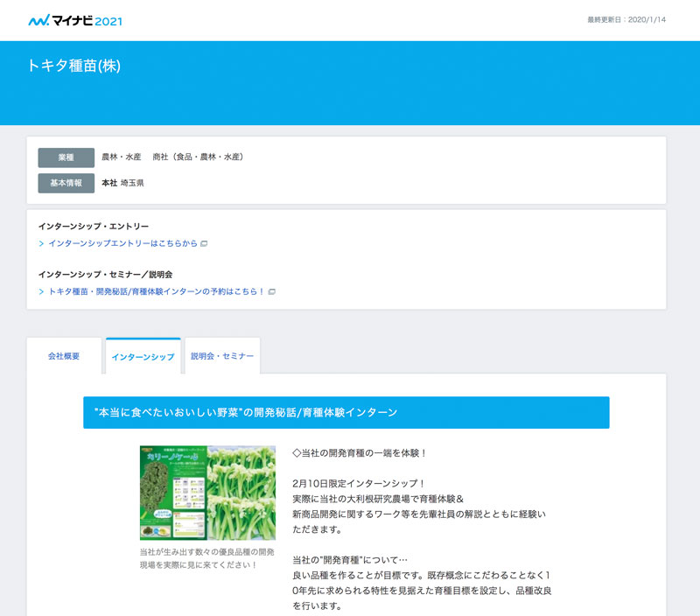Screen dimensions: 700x616
Task: Click the 本社 埼玉県 text
Action: tap(122, 183)
